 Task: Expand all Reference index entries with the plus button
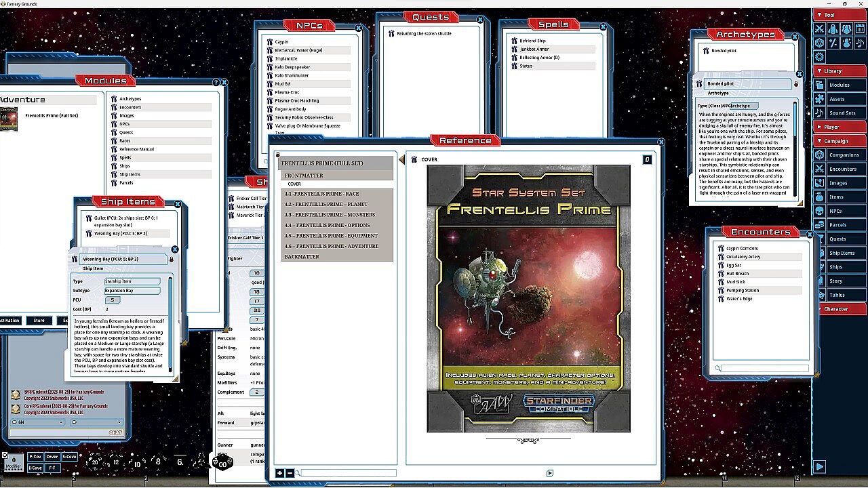pos(279,473)
